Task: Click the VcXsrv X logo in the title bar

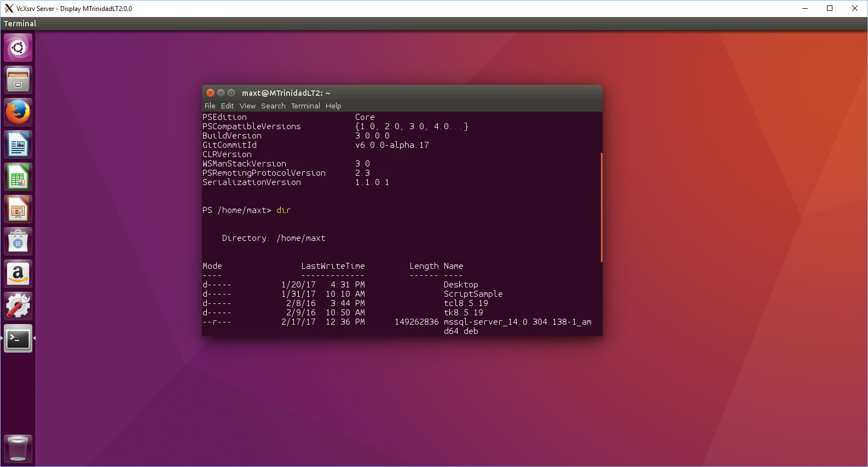Action: click(x=9, y=8)
